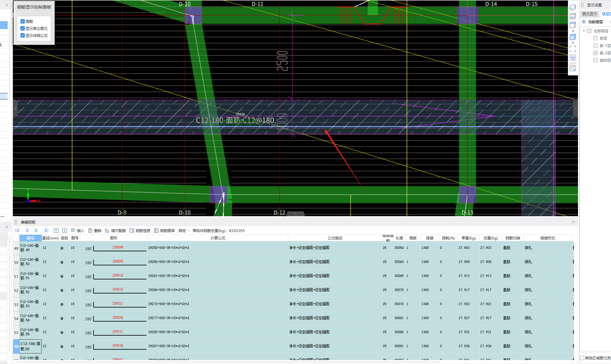Click the 计算公式 column header
The height and width of the screenshot is (364, 611).
pyautogui.click(x=218, y=238)
